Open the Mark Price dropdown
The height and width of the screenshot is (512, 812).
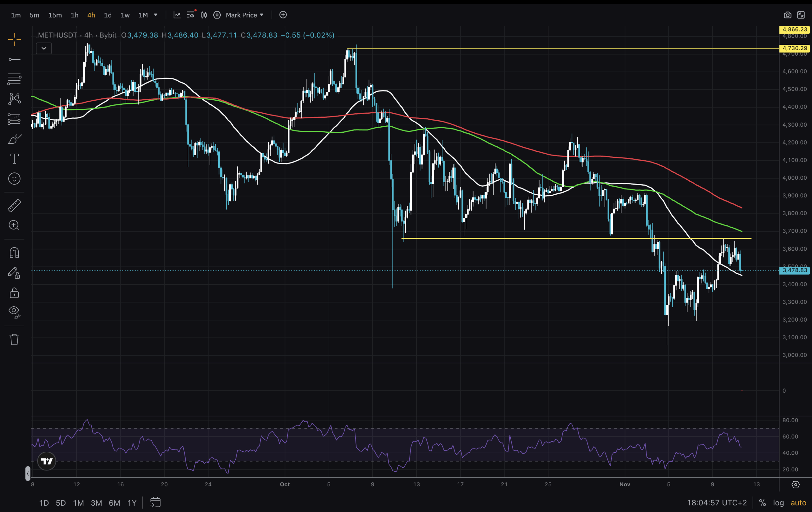(245, 15)
